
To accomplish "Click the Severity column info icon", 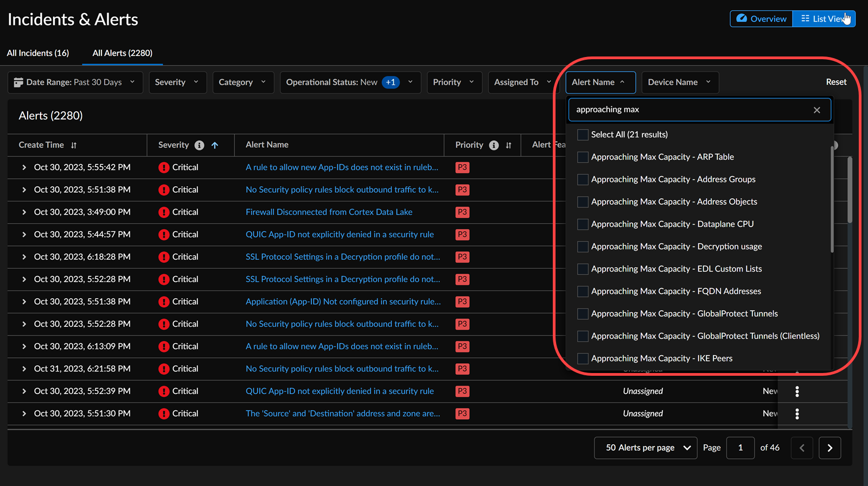I will pyautogui.click(x=199, y=145).
